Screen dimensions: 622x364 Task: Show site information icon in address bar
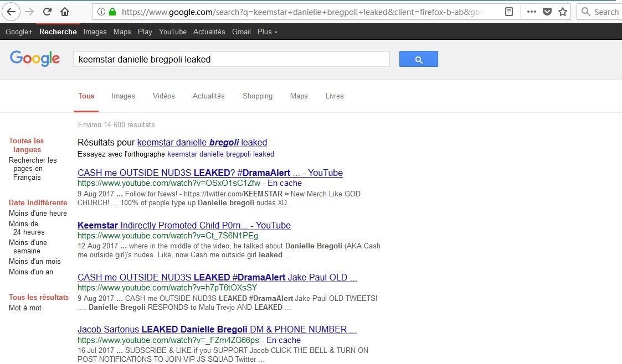[x=101, y=12]
